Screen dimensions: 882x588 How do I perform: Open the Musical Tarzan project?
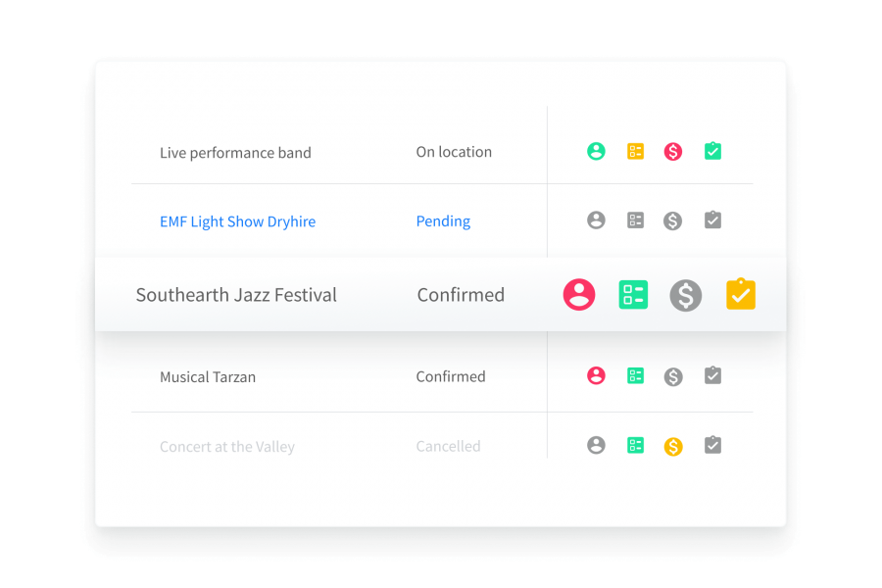pos(208,376)
